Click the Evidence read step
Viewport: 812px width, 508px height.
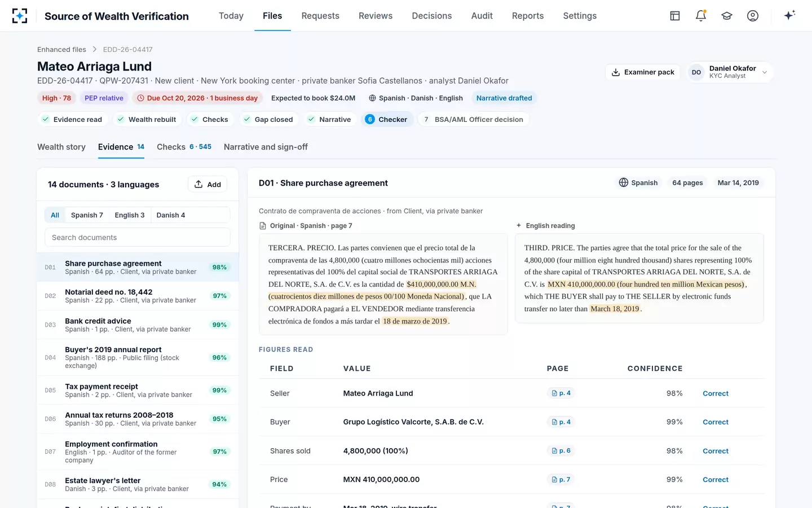coord(72,120)
